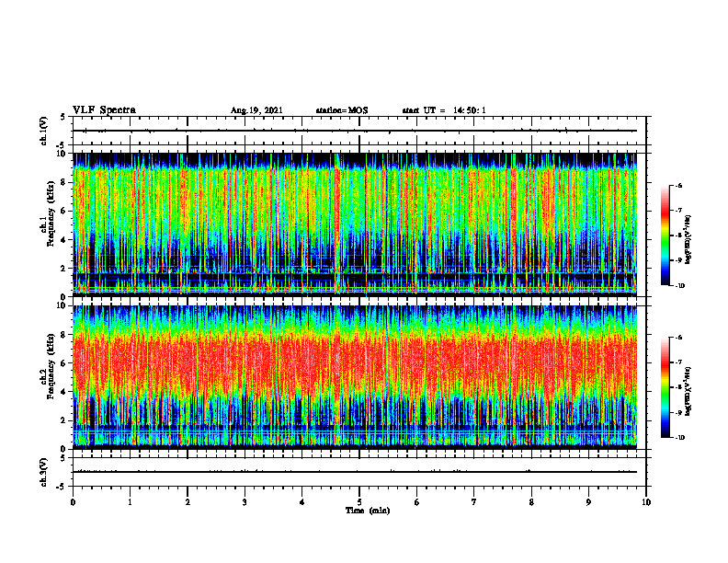
Task: Click the "1" tick on the time axis
Action: click(x=131, y=502)
